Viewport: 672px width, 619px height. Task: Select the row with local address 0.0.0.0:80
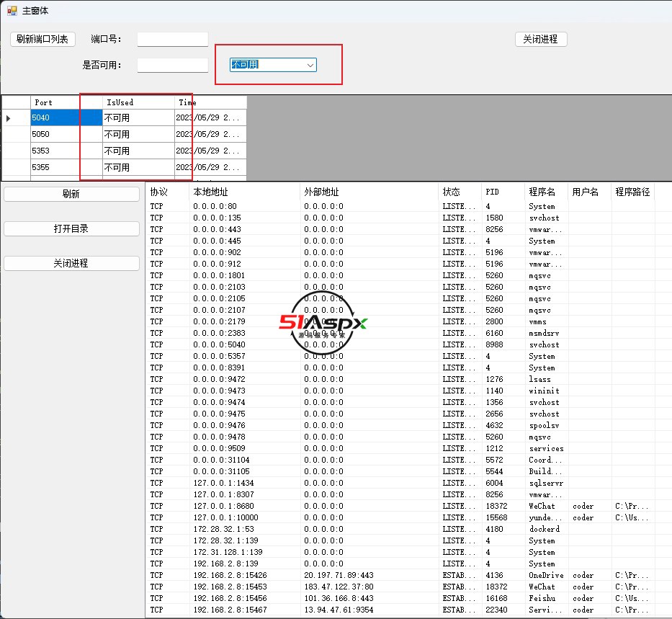[x=400, y=206]
